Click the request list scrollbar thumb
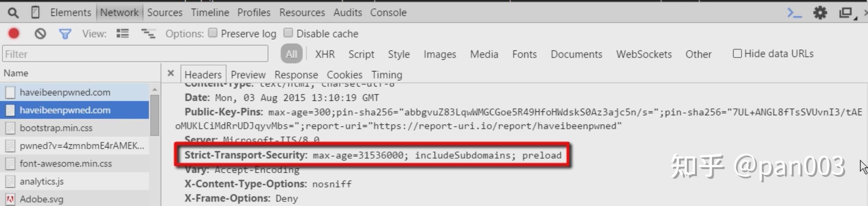 click(x=155, y=115)
